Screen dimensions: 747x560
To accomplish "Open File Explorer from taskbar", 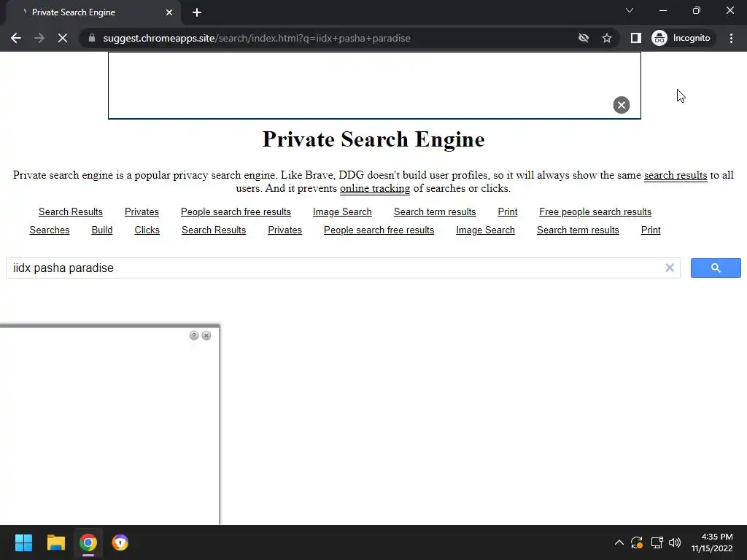I will (55, 542).
